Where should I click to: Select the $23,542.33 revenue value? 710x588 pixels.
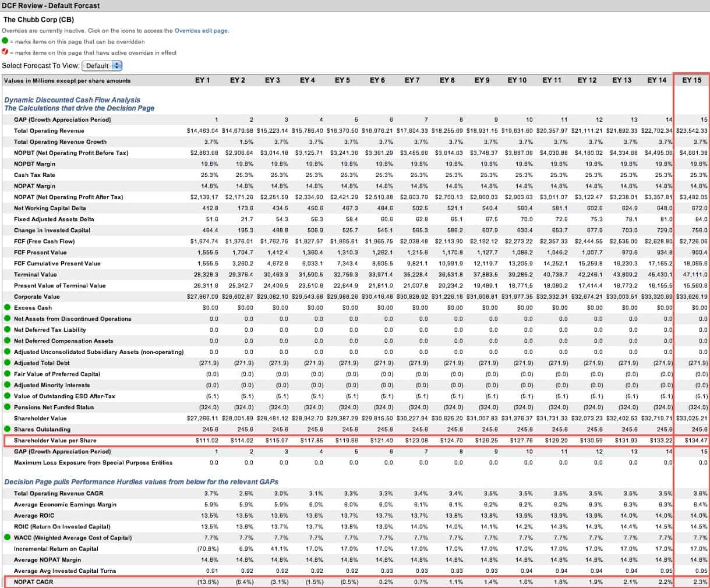pos(692,130)
